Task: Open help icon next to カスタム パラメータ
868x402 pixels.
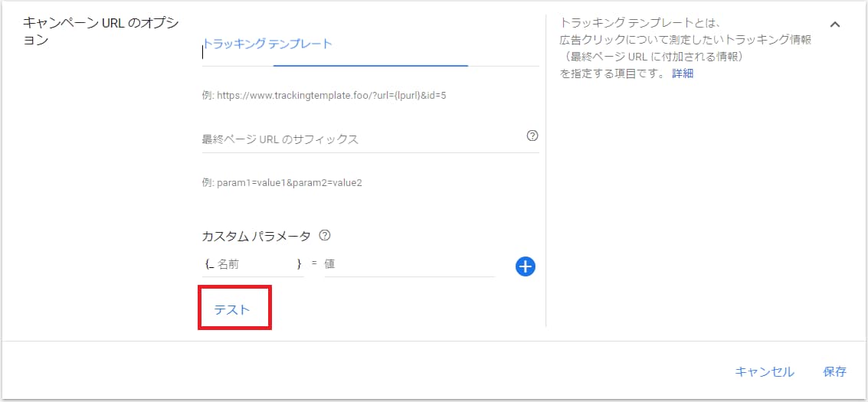Action: coord(325,236)
